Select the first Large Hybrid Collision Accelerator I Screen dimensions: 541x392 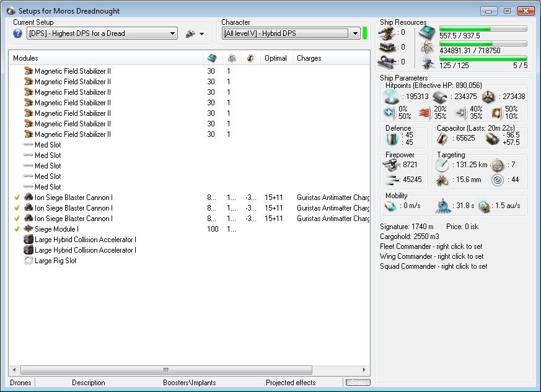click(189, 240)
